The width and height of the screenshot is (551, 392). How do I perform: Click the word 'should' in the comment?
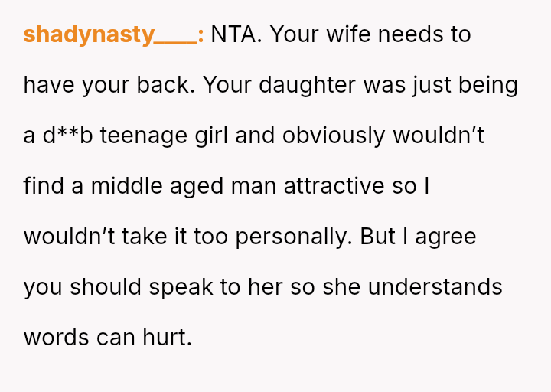coord(106,287)
